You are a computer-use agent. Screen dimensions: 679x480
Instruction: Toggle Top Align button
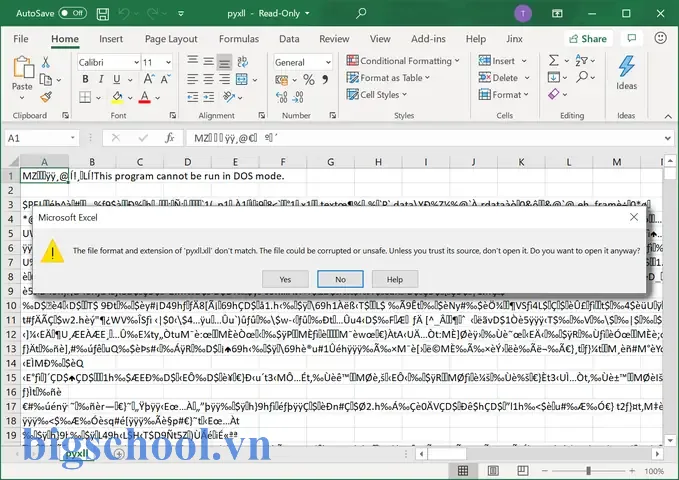coord(193,62)
